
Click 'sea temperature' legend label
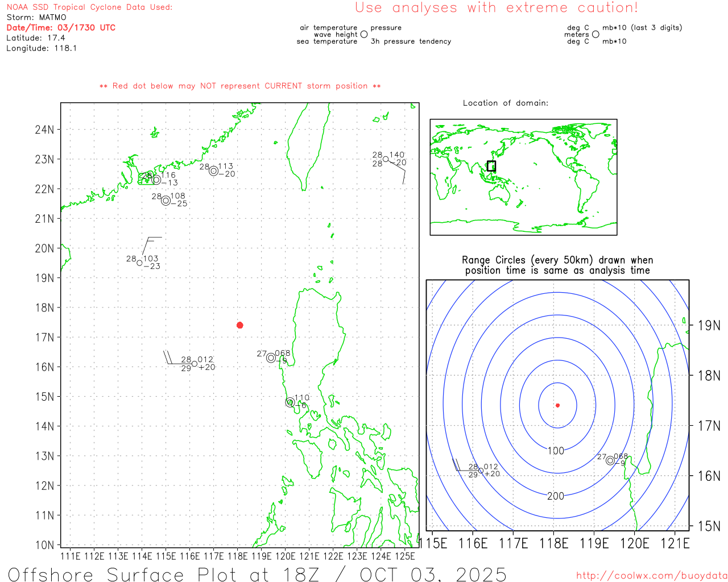click(327, 41)
